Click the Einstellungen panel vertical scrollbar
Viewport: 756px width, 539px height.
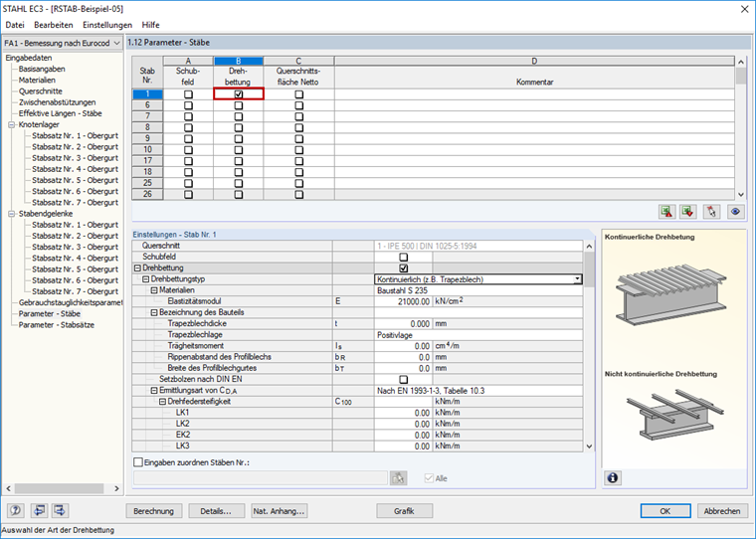pos(589,346)
